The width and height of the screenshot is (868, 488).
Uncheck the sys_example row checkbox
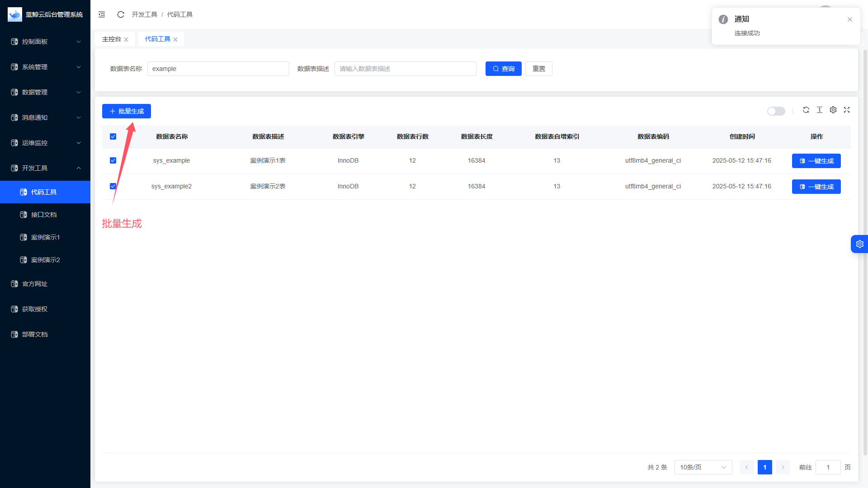(x=113, y=160)
